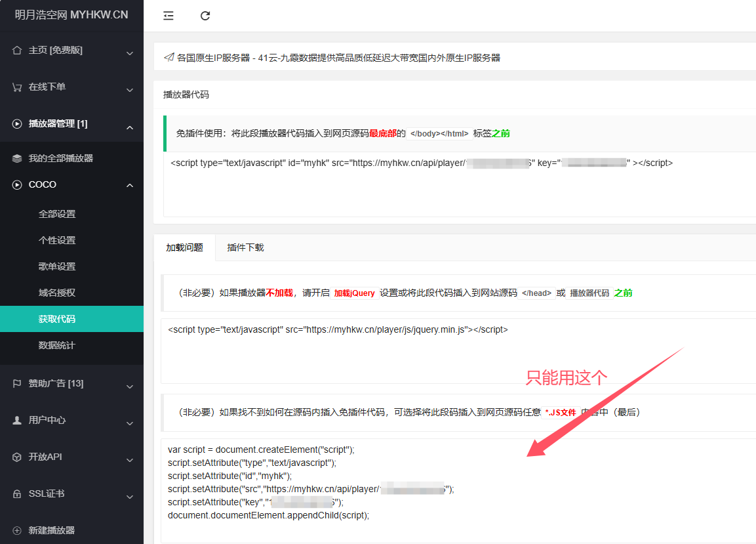Click the document.documentElement.appendChild(script) line

coord(269,516)
